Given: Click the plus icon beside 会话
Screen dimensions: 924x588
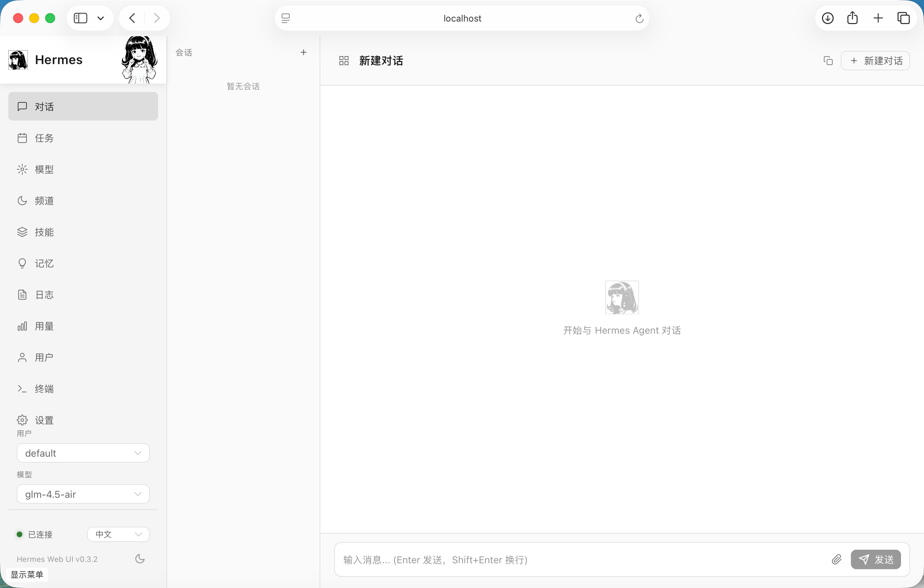Looking at the screenshot, I should coord(304,52).
